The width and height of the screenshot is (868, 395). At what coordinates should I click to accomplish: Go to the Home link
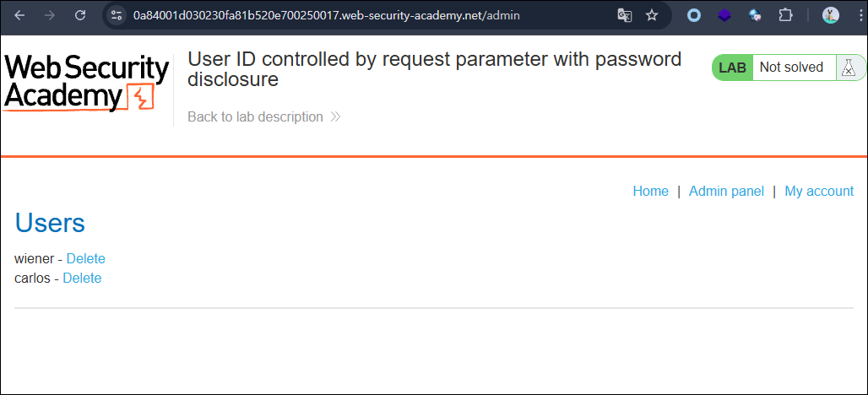pyautogui.click(x=650, y=191)
